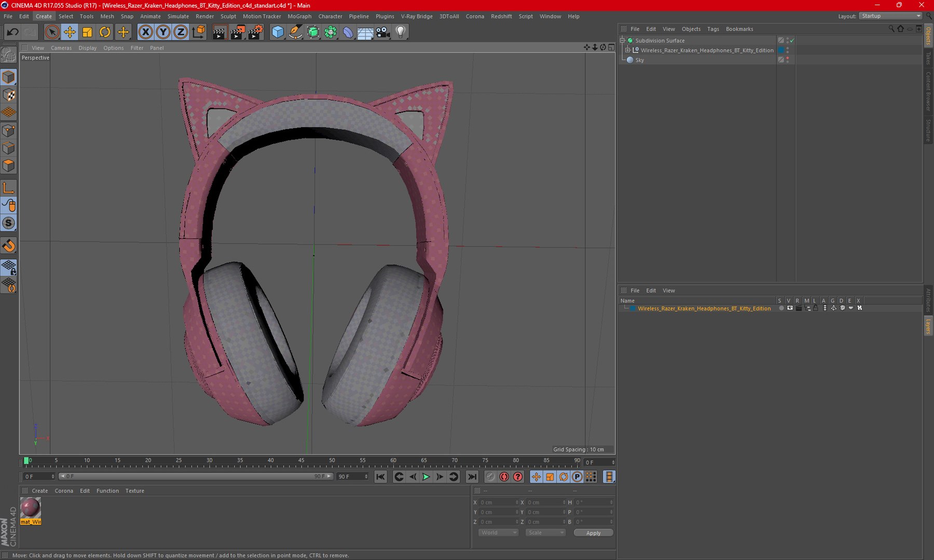Open Edit Render Settings icon

coord(255,32)
